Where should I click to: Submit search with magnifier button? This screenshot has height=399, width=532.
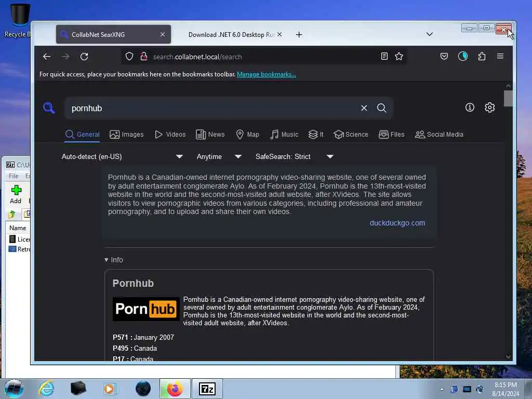[382, 108]
